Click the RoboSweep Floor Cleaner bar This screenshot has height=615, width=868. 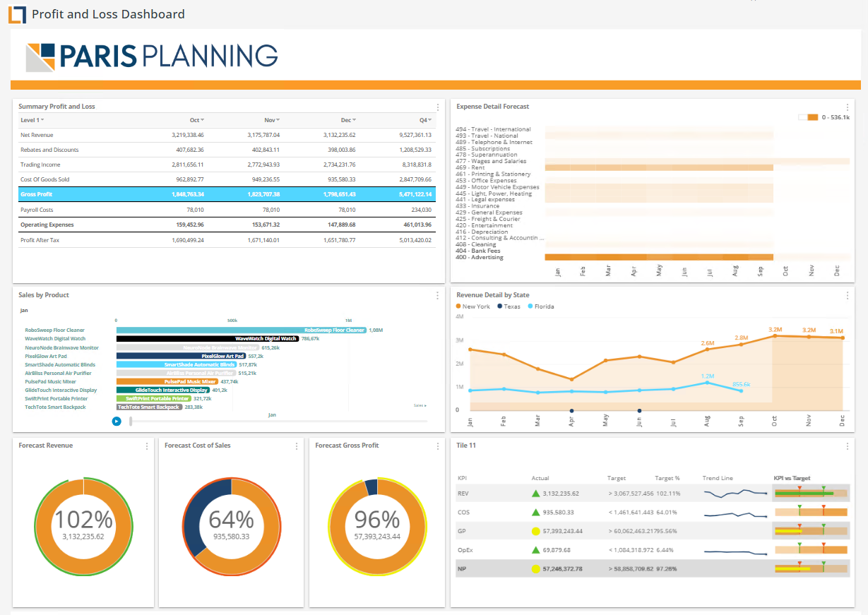point(242,330)
